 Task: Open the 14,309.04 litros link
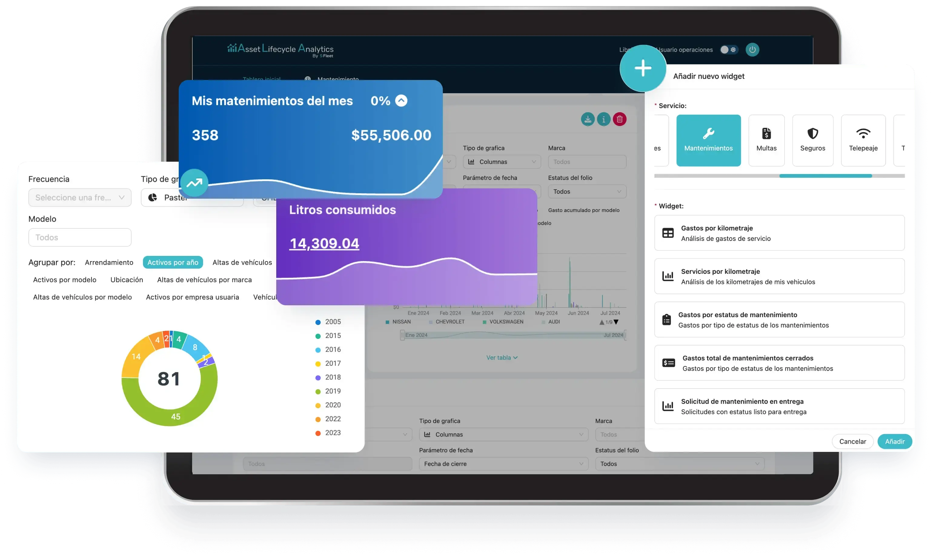324,244
